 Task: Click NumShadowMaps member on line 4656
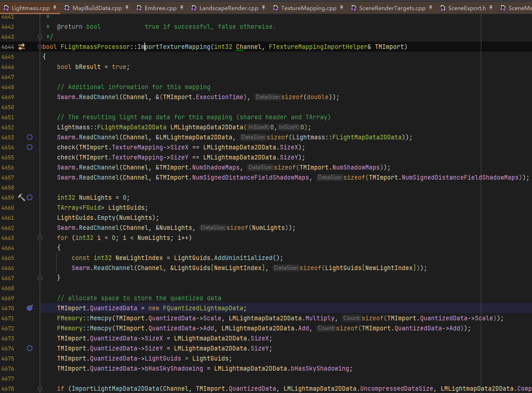(216, 167)
